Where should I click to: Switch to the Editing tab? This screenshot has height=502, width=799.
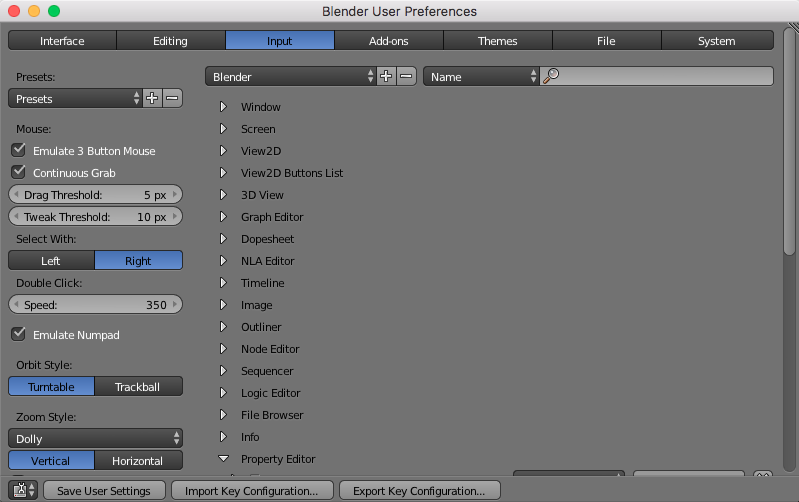171,40
